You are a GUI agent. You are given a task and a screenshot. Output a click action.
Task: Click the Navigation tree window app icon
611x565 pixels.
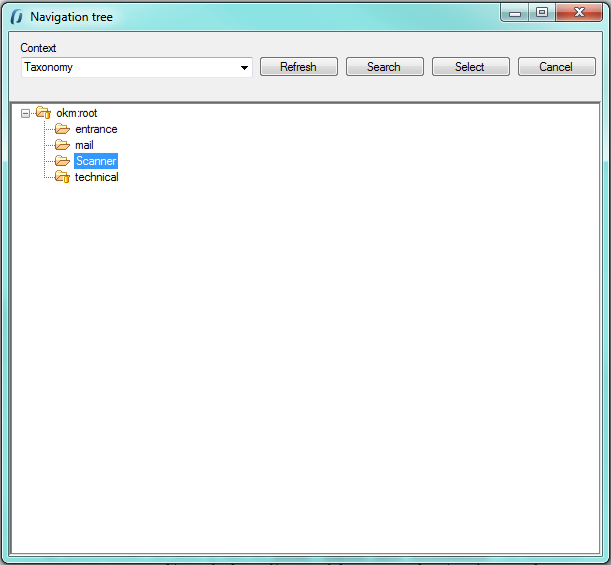click(17, 17)
